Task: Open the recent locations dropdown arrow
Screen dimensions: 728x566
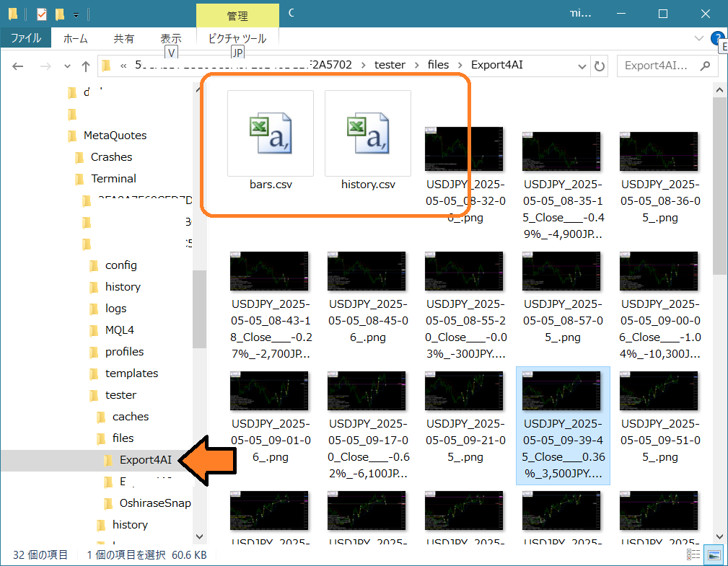Action: [x=67, y=66]
